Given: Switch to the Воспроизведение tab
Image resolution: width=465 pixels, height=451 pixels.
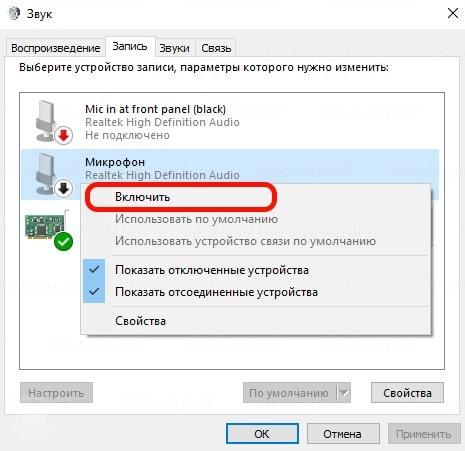Looking at the screenshot, I should point(56,48).
